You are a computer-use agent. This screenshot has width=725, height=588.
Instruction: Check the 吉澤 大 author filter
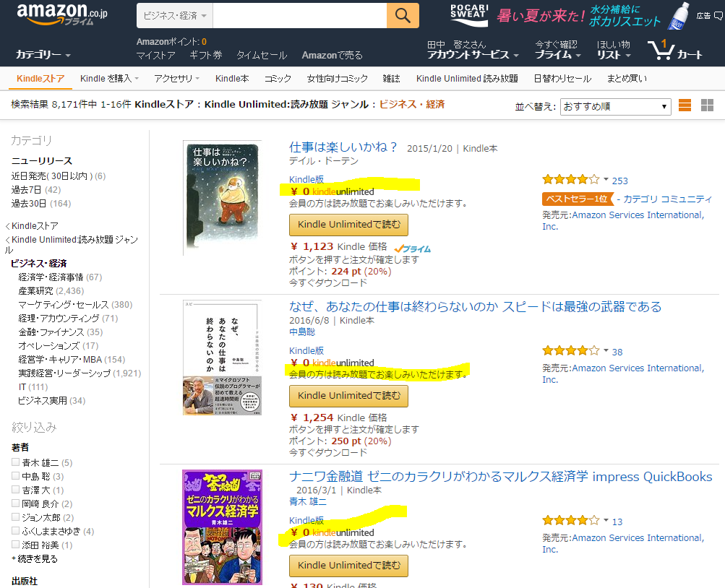pos(15,490)
